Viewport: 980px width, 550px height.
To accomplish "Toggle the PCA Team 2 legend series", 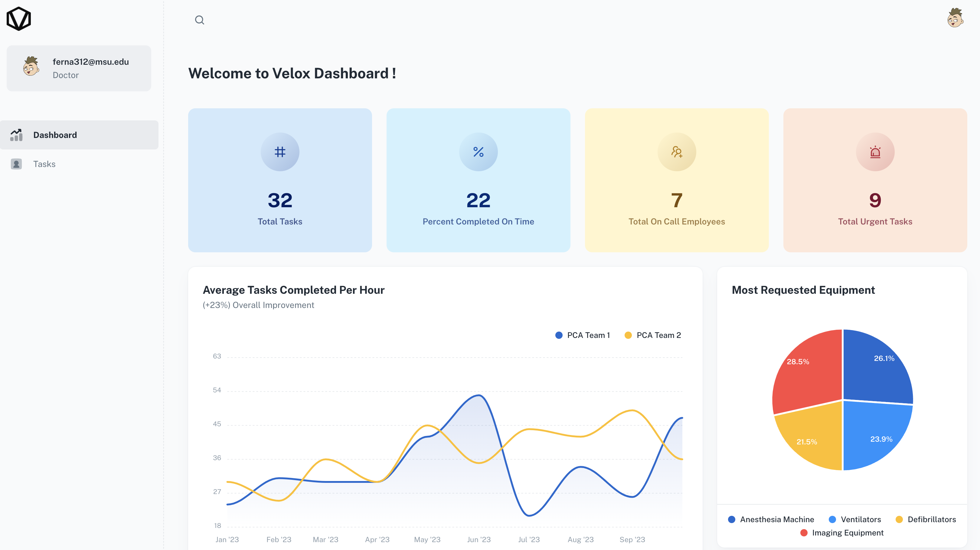I will 652,335.
